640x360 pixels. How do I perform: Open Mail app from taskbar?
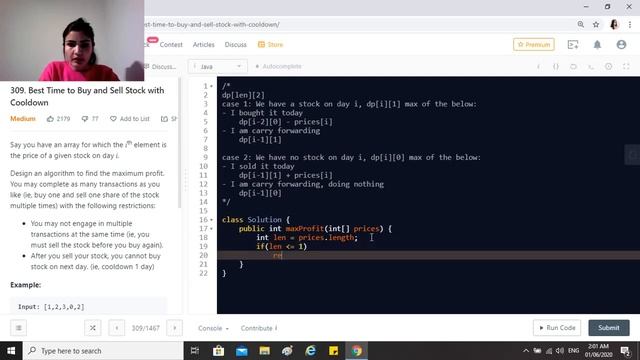[242, 351]
